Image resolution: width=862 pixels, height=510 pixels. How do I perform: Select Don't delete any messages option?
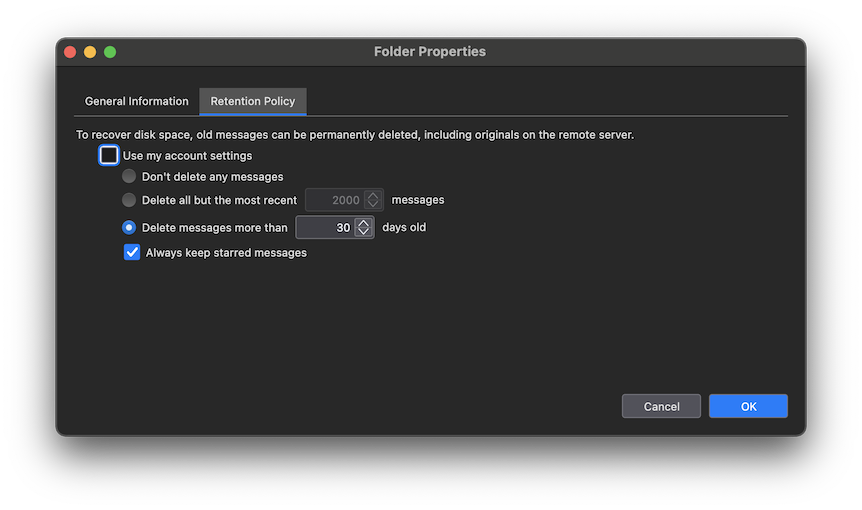point(129,177)
